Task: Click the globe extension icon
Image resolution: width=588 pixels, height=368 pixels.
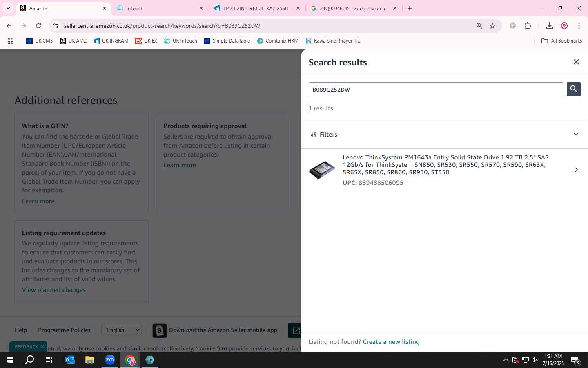Action: 512,26
